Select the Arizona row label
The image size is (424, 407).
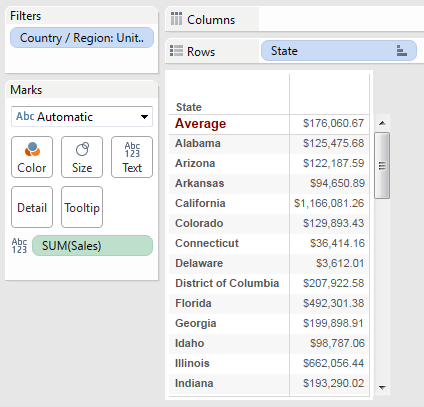[195, 163]
